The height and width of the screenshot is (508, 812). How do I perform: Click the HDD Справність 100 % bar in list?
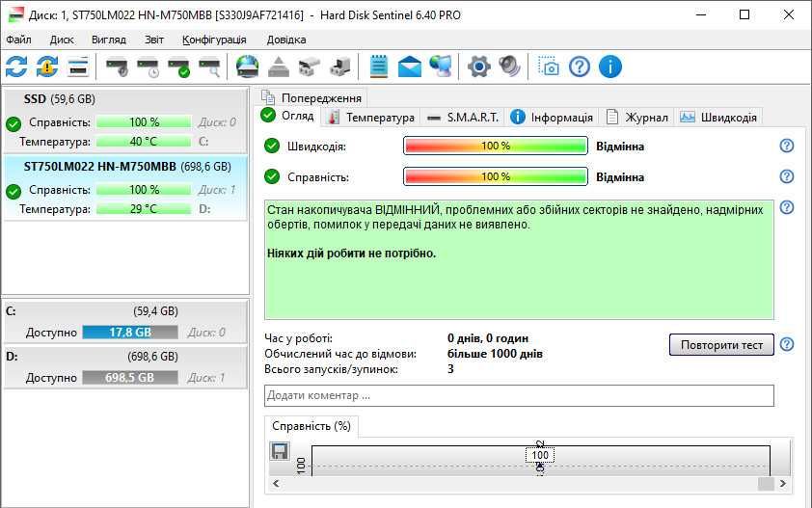tap(144, 190)
